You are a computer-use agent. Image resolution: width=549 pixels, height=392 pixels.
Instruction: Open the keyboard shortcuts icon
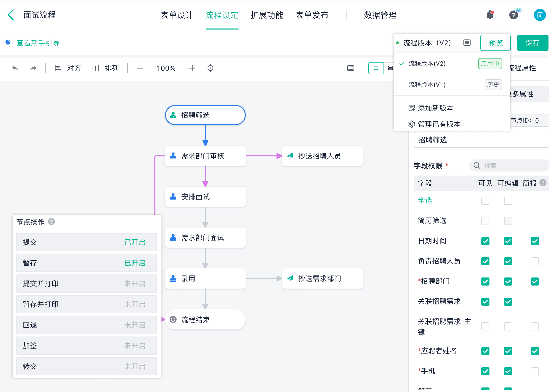[350, 68]
